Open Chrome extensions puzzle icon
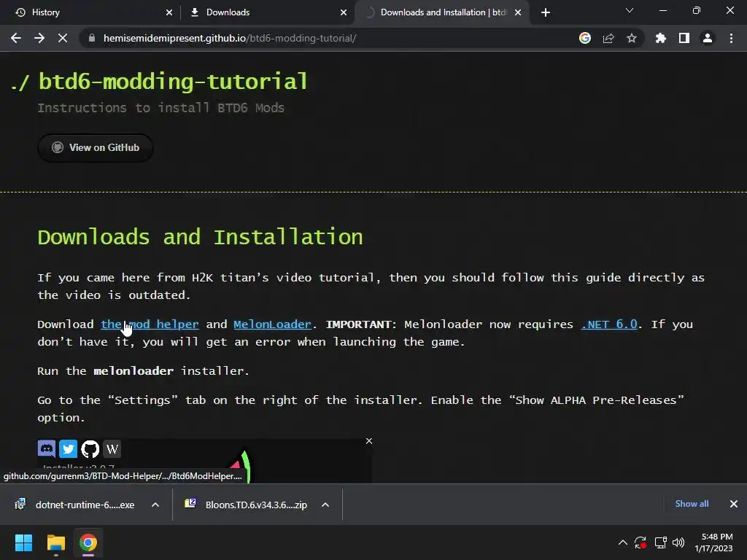This screenshot has width=747, height=560. click(661, 38)
